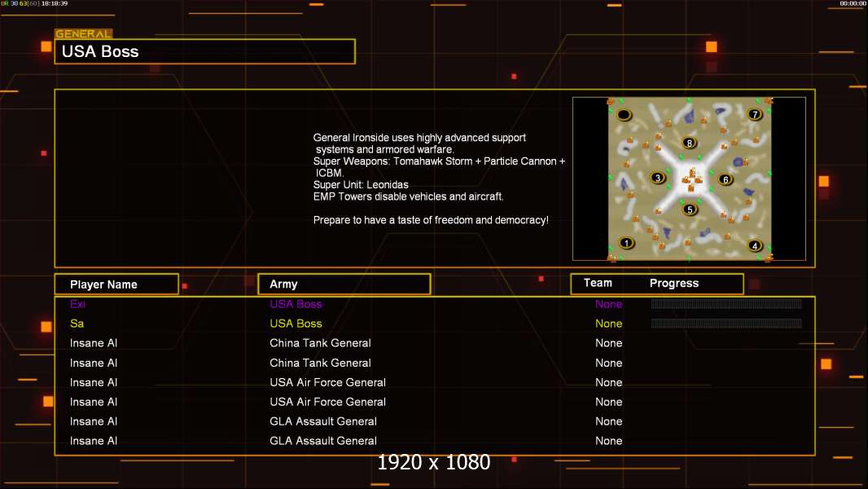Click Exi's loading progress bar
Image resolution: width=868 pixels, height=489 pixels.
tap(726, 303)
